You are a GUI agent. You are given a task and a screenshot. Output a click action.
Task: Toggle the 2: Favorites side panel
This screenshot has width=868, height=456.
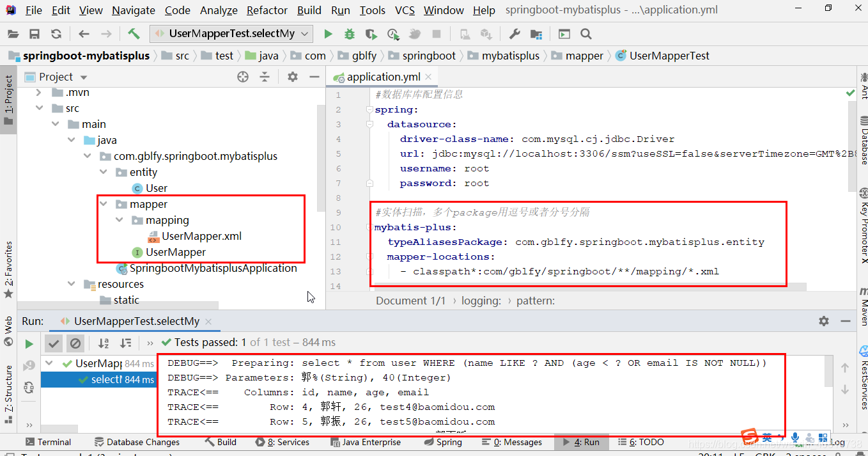(x=8, y=269)
